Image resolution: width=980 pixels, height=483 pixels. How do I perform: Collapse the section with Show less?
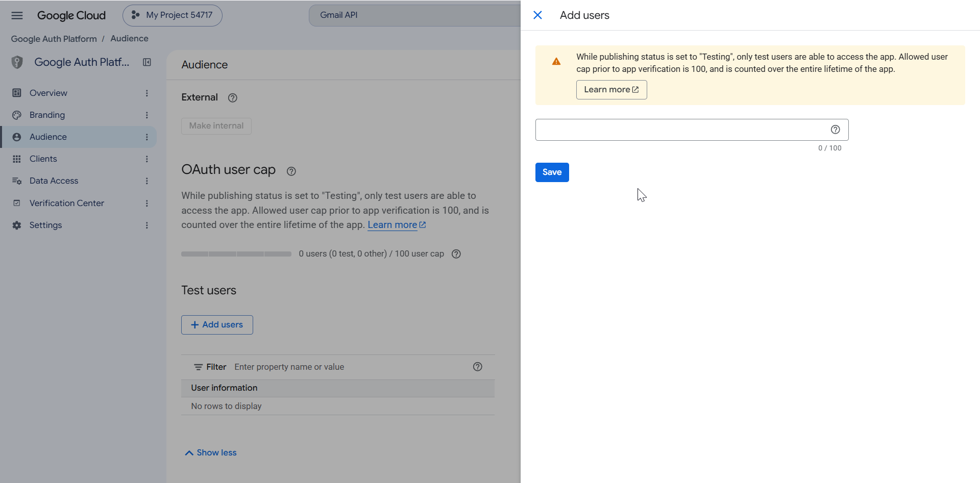(x=211, y=453)
